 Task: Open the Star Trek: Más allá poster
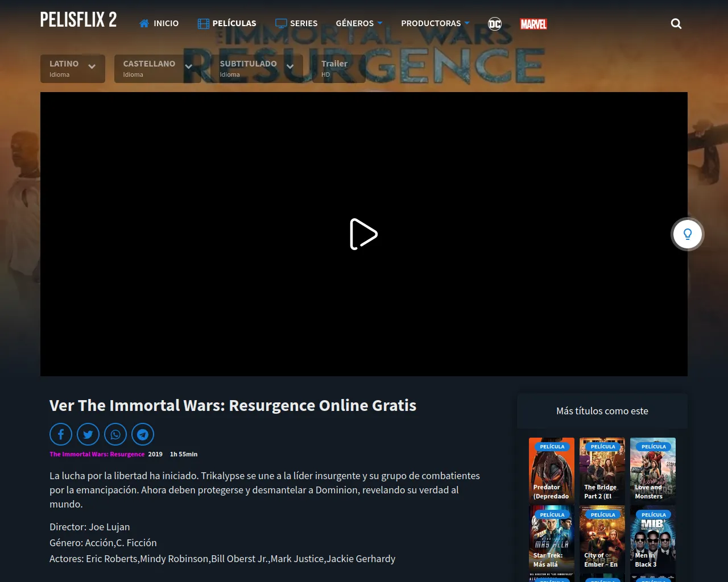(552, 539)
